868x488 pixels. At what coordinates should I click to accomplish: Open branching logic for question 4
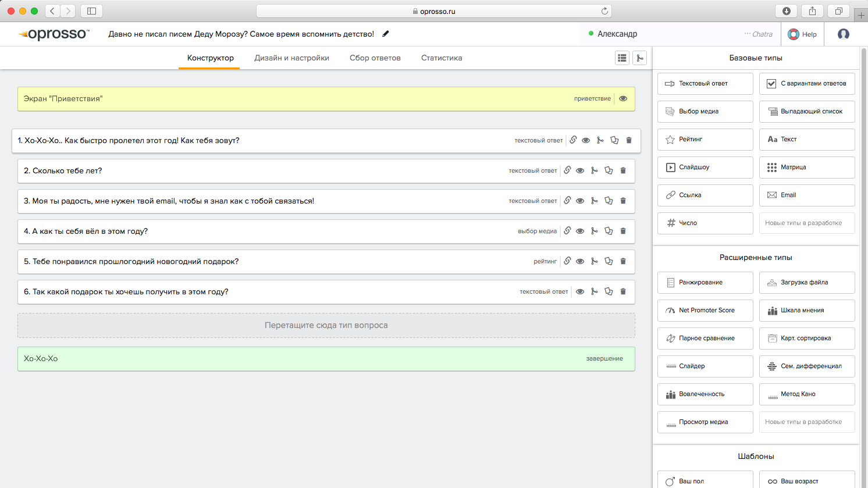pos(594,231)
